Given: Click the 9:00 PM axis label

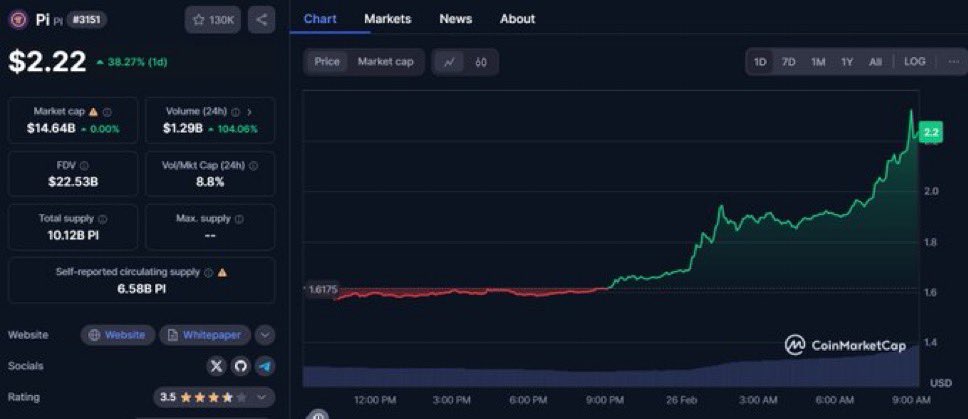Looking at the screenshot, I should tap(605, 400).
